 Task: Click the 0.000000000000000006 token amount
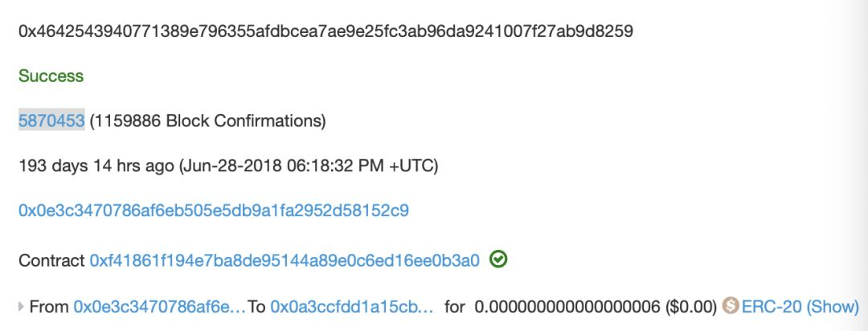pyautogui.click(x=567, y=306)
